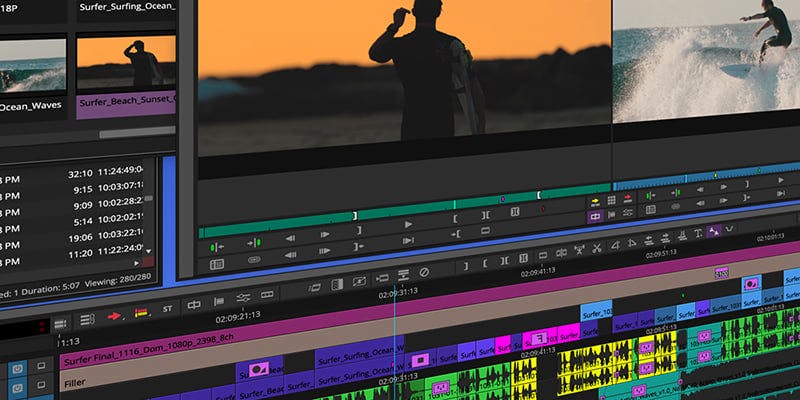800x400 pixels.
Task: Click the highlighted purple effect icon beside the T
Action: click(x=714, y=231)
